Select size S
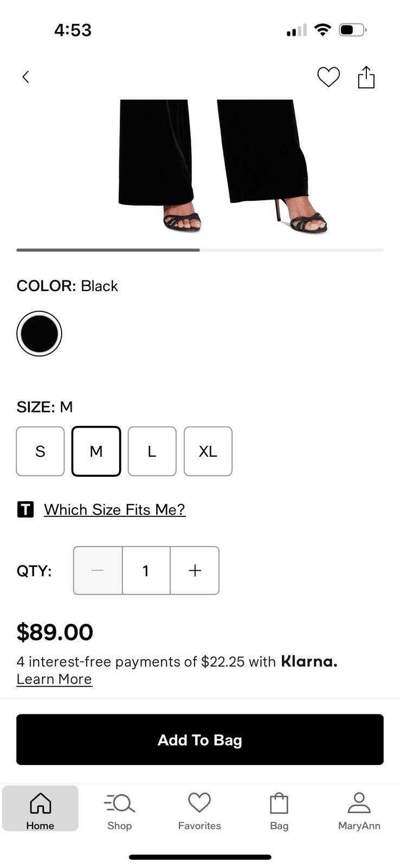 (40, 451)
